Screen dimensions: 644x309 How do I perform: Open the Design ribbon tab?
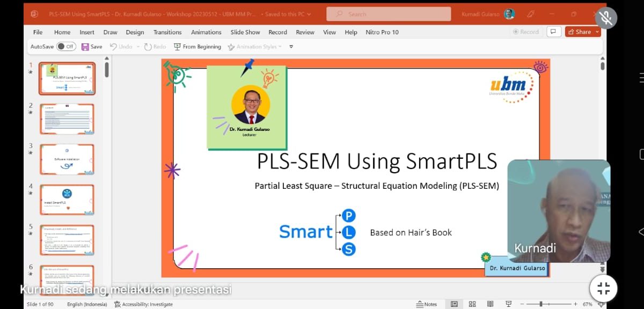135,32
